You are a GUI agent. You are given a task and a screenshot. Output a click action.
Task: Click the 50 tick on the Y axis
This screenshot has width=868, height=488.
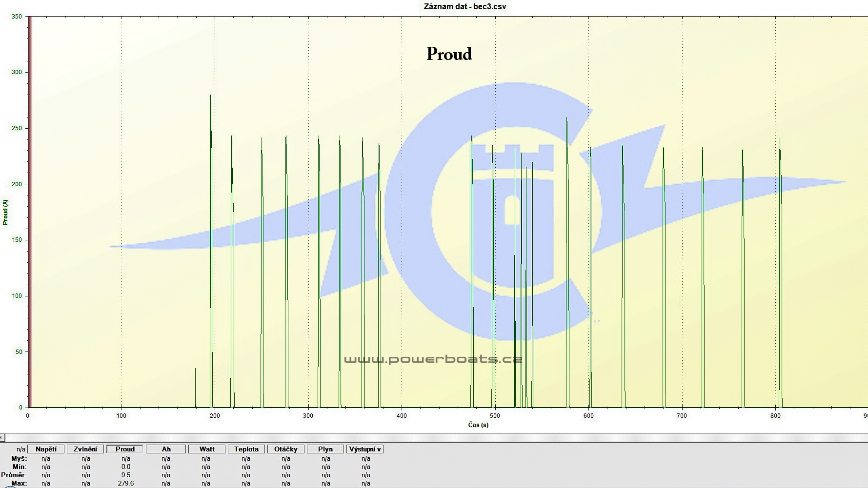tap(19, 351)
